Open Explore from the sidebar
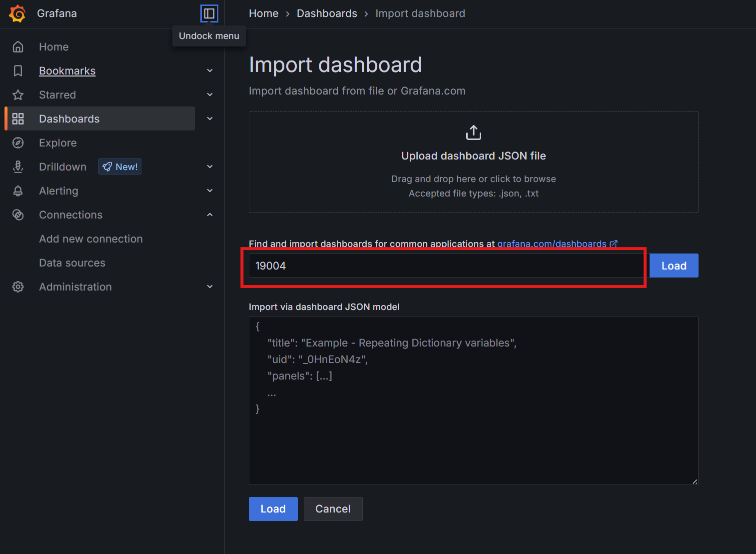Viewport: 756px width, 554px height. coord(58,143)
